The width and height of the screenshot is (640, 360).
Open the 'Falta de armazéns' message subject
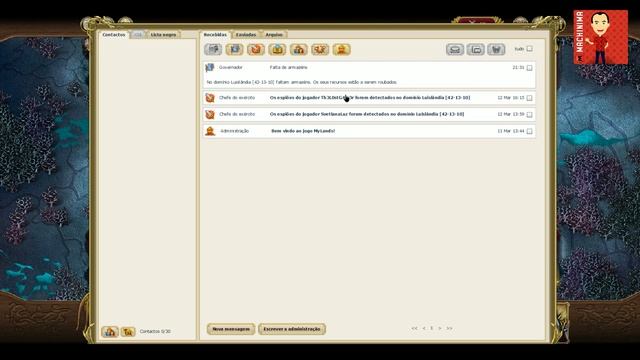click(289, 67)
